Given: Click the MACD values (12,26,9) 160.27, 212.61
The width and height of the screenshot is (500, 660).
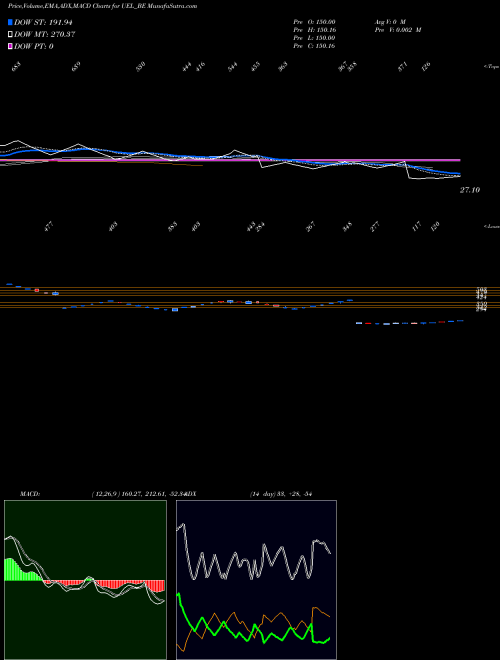Looking at the screenshot, I should tap(130, 494).
